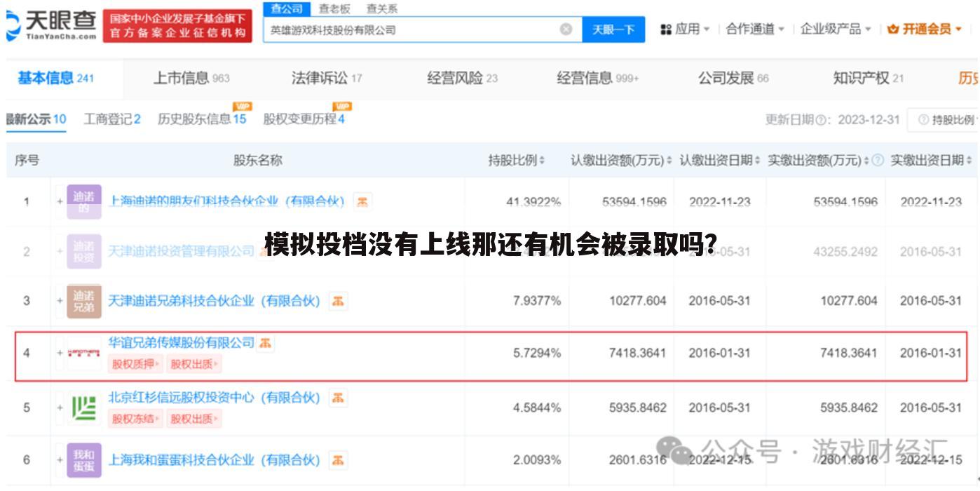Click the 持股比例 button at top right

tap(944, 120)
